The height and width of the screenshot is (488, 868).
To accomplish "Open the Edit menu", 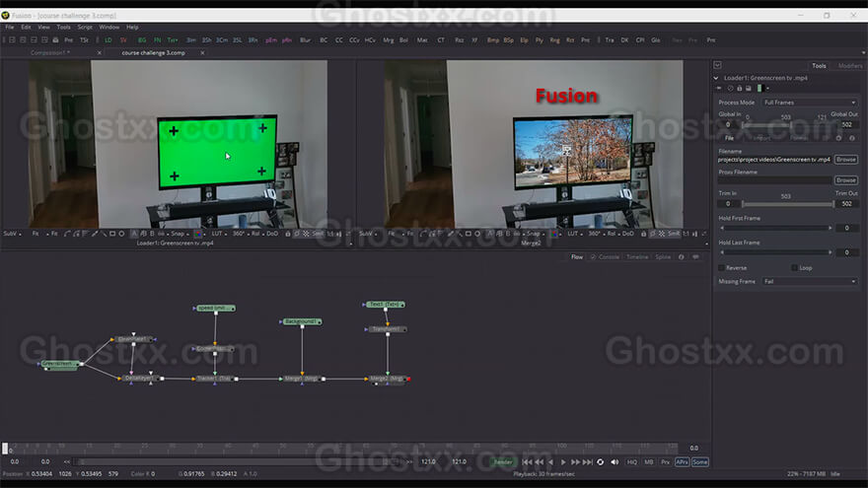I will click(26, 28).
